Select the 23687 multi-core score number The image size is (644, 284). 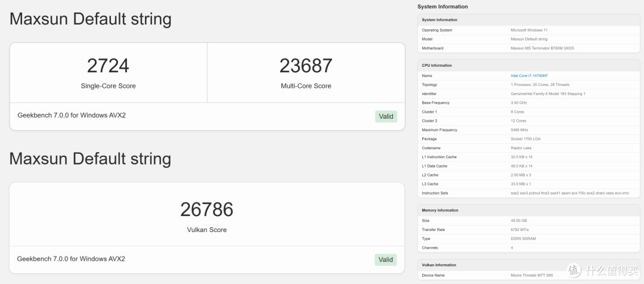306,66
